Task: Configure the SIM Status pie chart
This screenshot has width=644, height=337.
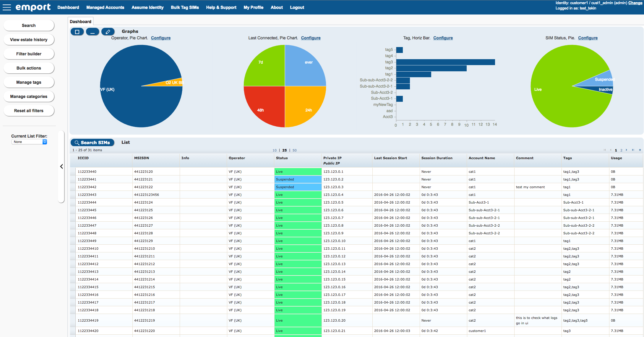Action: pyautogui.click(x=588, y=38)
